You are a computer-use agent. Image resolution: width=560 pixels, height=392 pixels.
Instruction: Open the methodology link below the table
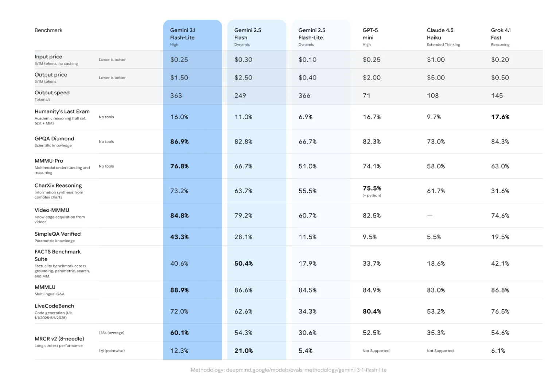point(288,370)
